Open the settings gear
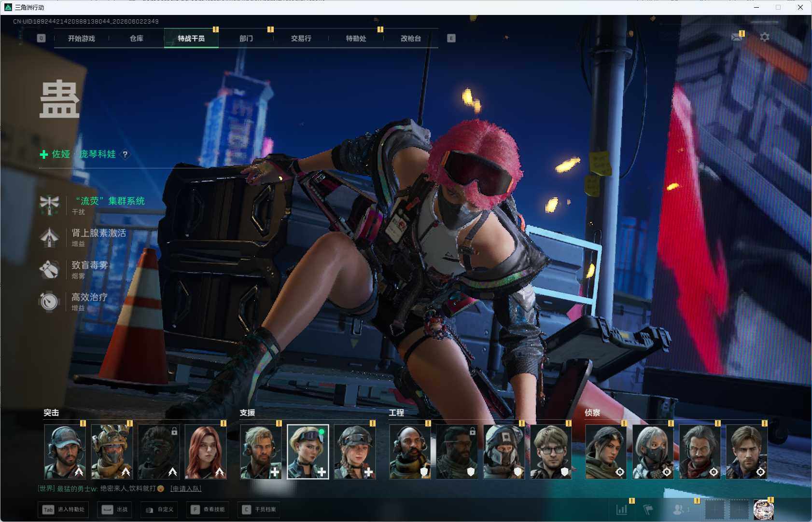This screenshot has width=812, height=522. [765, 37]
